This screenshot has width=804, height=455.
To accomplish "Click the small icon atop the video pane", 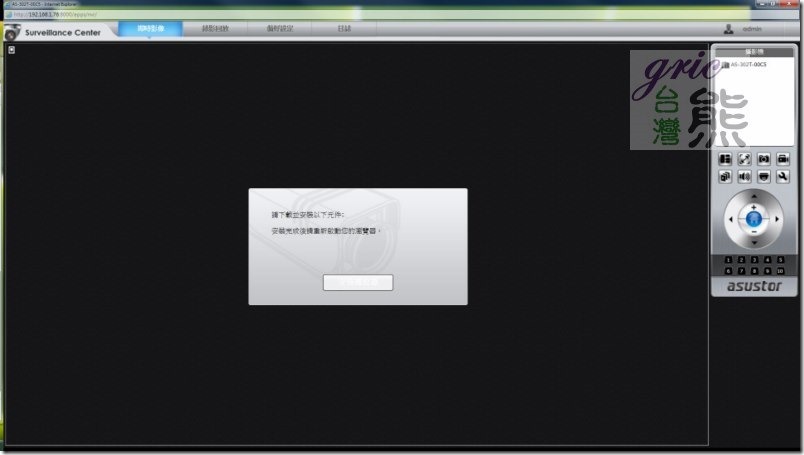I will click(11, 50).
